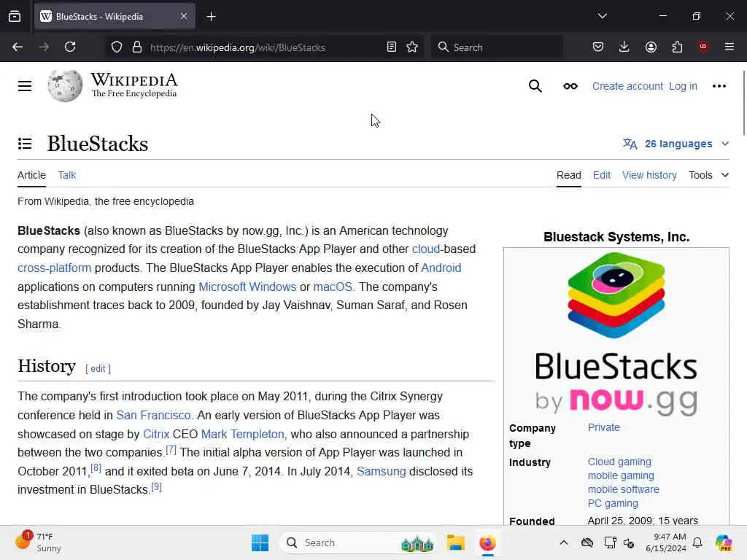Open a new browser tab
This screenshot has height=560, width=747.
[211, 17]
